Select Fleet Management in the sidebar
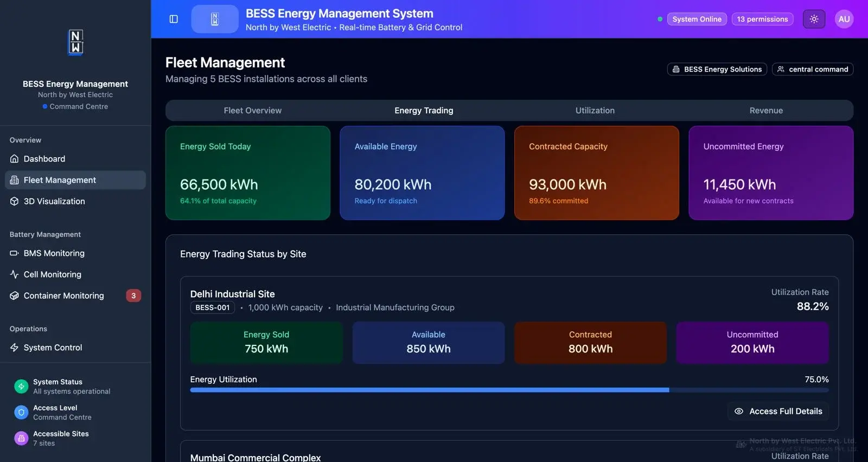The height and width of the screenshot is (462, 868). point(75,180)
